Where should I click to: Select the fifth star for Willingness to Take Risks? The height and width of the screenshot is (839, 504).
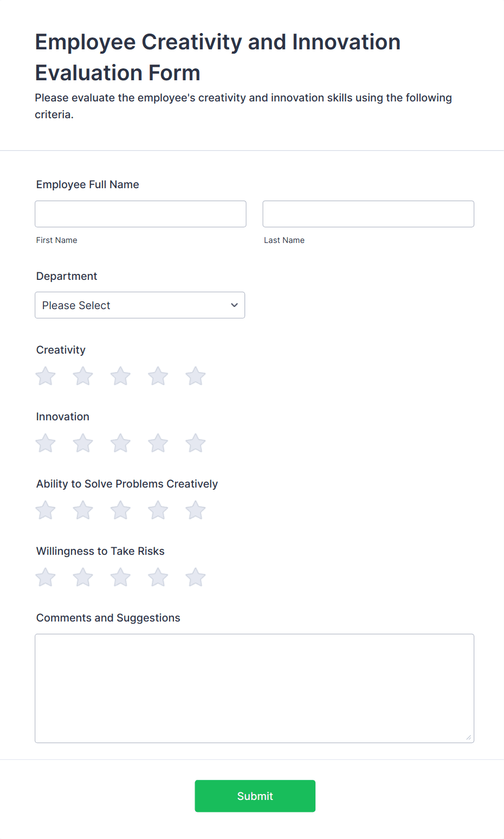(x=196, y=578)
